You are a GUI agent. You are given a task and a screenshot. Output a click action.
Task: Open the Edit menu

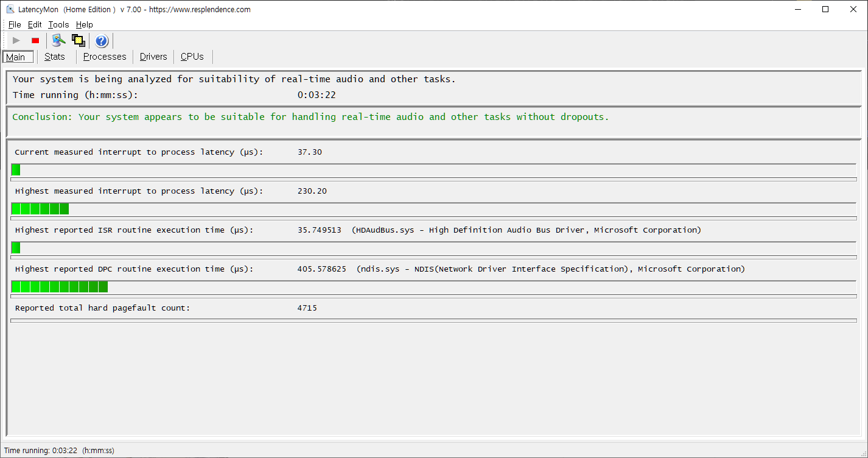(35, 25)
